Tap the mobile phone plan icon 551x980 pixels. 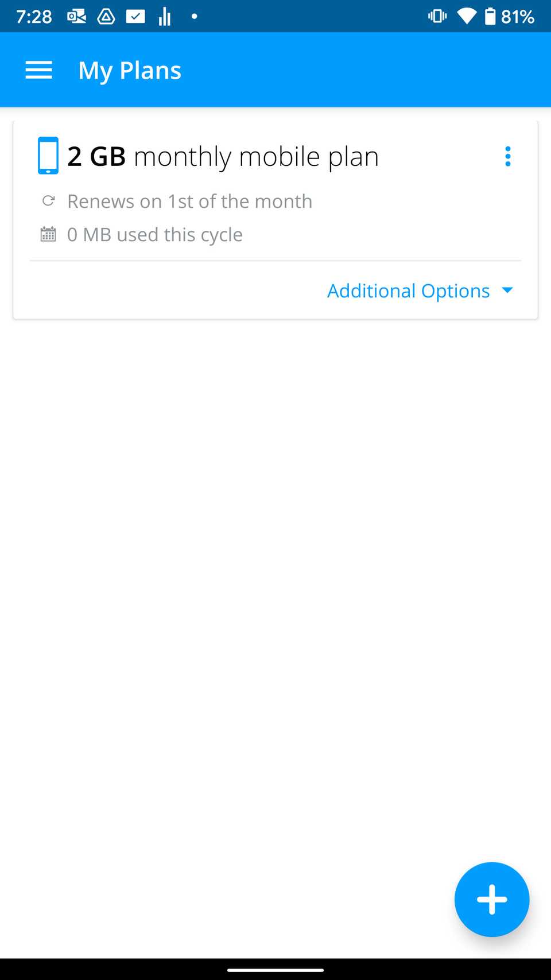click(x=47, y=155)
